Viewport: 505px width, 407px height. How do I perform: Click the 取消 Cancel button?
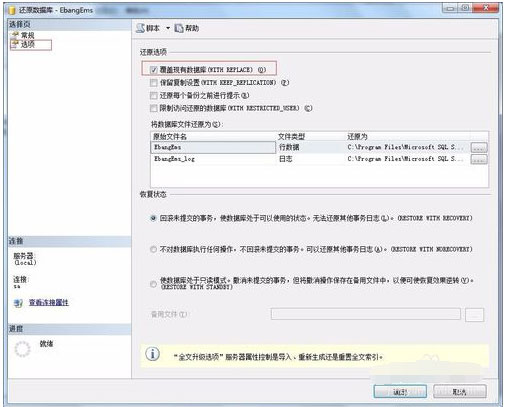tap(460, 392)
